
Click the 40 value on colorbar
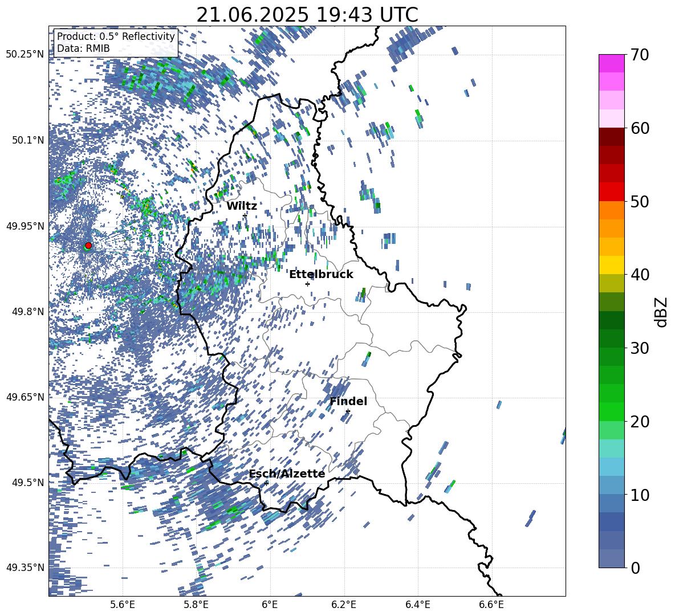tap(640, 275)
